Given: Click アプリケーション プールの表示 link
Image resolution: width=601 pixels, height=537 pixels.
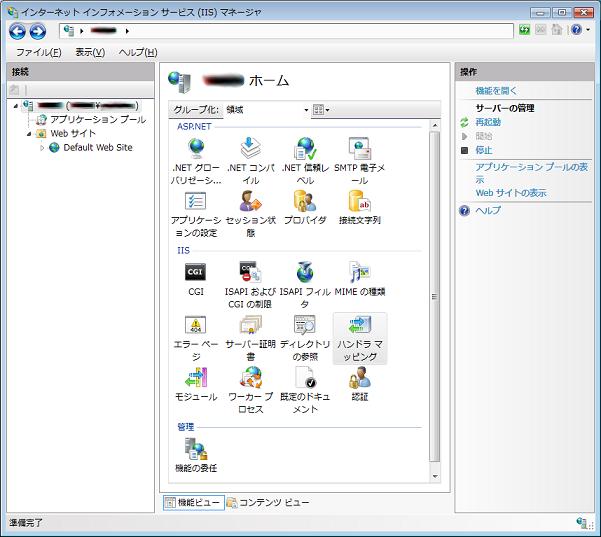Looking at the screenshot, I should (532, 173).
